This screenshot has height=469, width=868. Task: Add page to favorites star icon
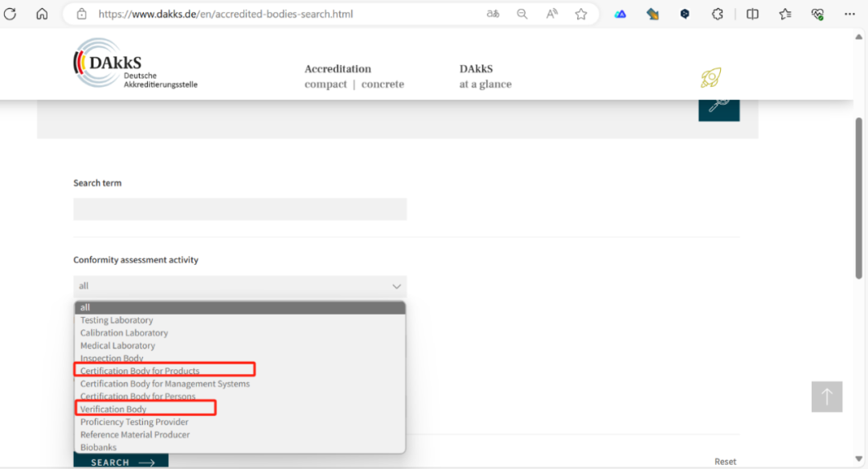point(581,14)
